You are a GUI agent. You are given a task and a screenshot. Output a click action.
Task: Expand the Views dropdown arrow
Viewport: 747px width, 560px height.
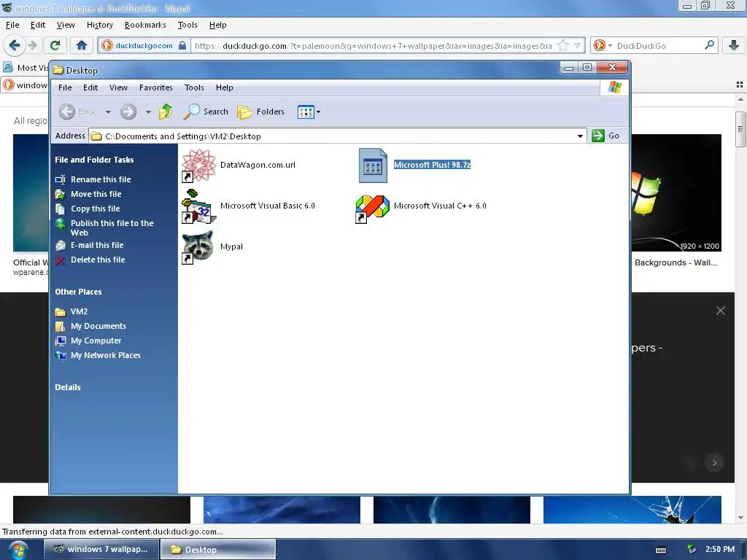pyautogui.click(x=318, y=112)
